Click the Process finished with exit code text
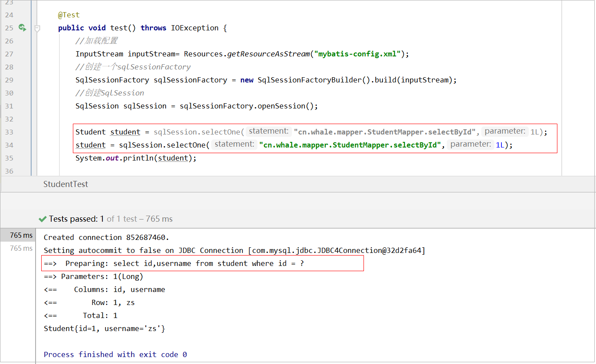 click(115, 354)
